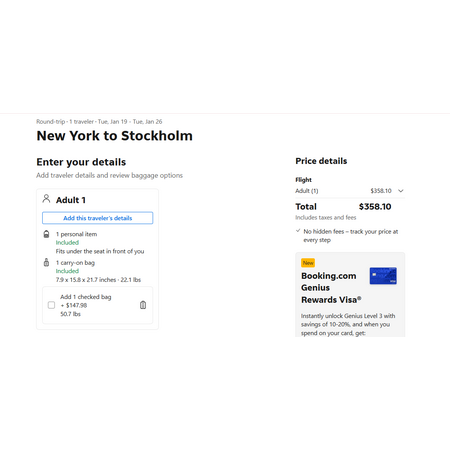Click the Adult 1 person icon
The height and width of the screenshot is (450, 450).
pyautogui.click(x=46, y=199)
